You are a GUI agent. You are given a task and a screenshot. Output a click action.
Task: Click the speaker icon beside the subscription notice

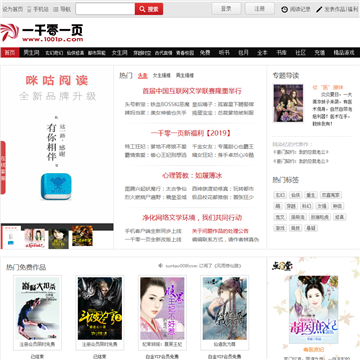tap(161, 266)
